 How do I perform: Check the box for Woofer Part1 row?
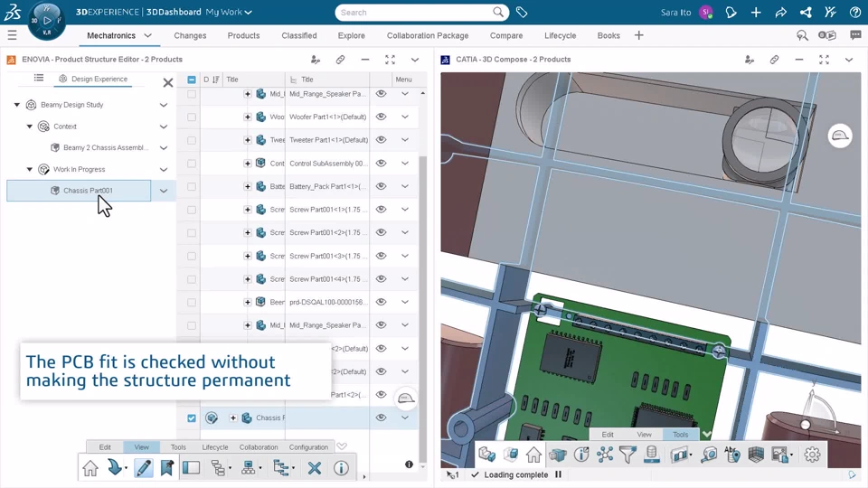click(192, 117)
